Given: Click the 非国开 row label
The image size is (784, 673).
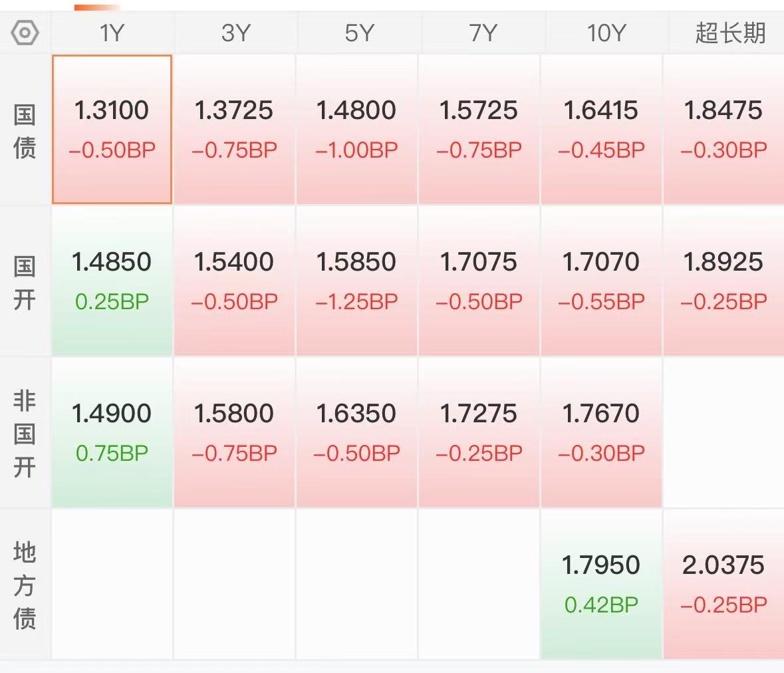Looking at the screenshot, I should pyautogui.click(x=25, y=434).
